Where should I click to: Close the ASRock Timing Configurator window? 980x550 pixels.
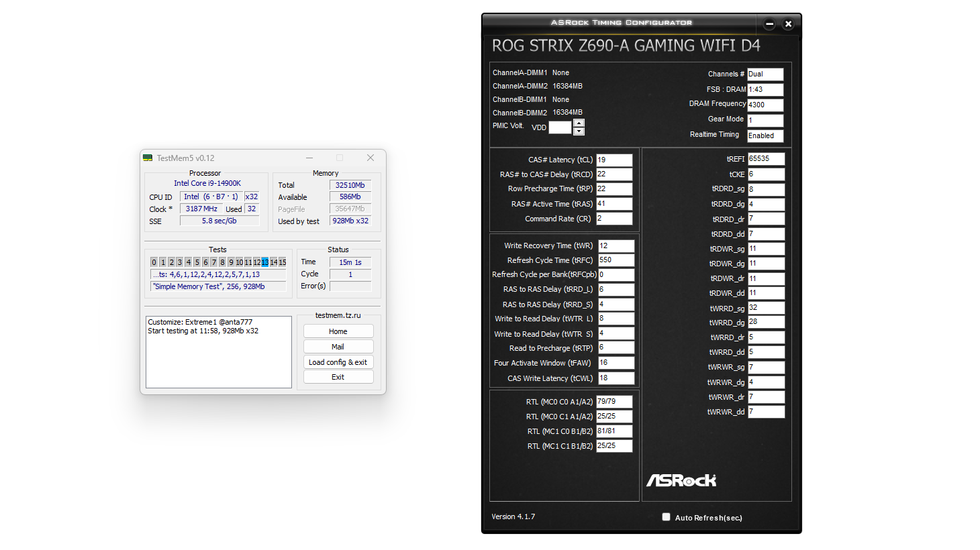click(788, 24)
